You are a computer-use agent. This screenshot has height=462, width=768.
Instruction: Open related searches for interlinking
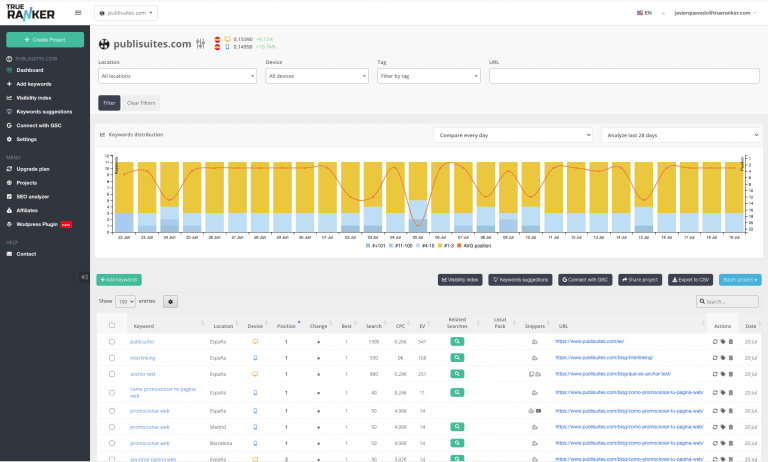457,358
